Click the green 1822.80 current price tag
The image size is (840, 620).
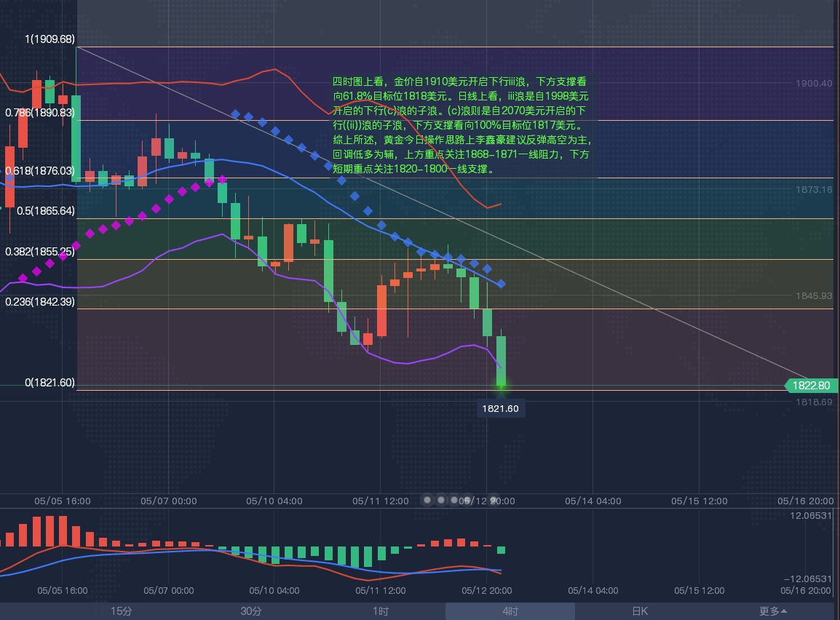pyautogui.click(x=812, y=386)
